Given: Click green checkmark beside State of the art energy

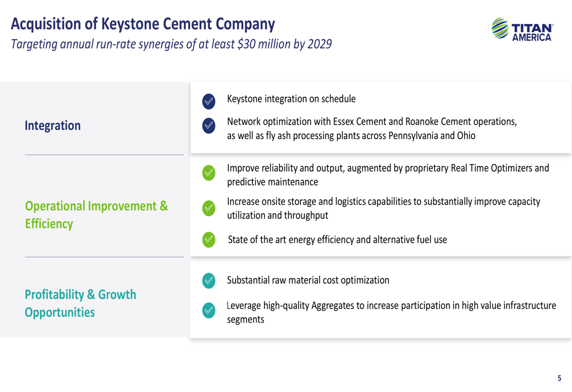Looking at the screenshot, I should click(209, 240).
